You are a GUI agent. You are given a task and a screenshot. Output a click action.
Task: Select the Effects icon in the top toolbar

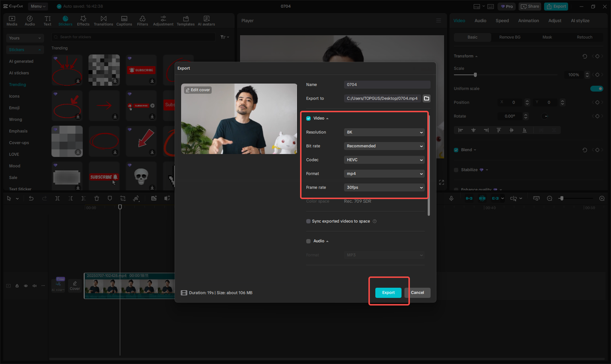[x=83, y=20]
